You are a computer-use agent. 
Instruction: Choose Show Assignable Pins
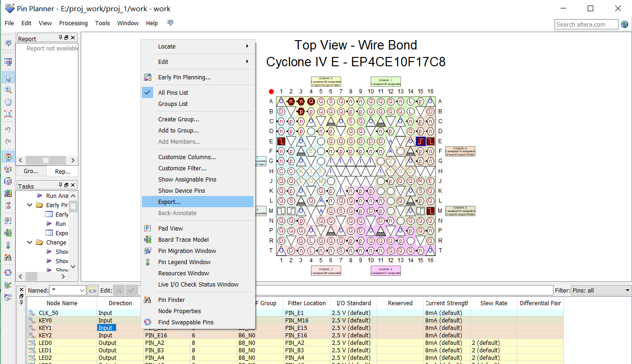(x=198, y=179)
